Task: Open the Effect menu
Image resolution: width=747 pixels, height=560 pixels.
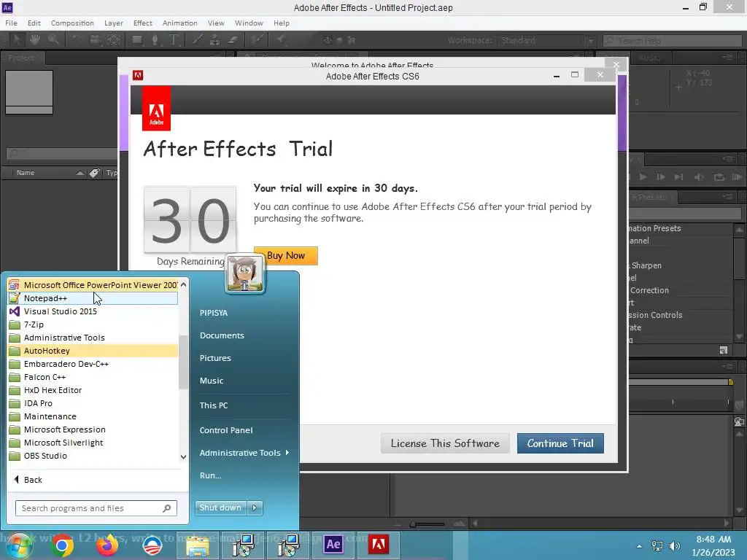Action: [142, 23]
